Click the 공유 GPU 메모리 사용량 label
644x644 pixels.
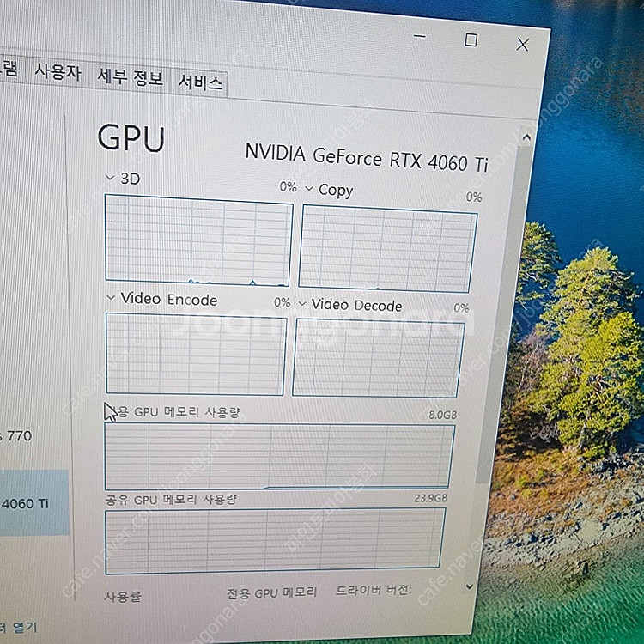pyautogui.click(x=171, y=500)
